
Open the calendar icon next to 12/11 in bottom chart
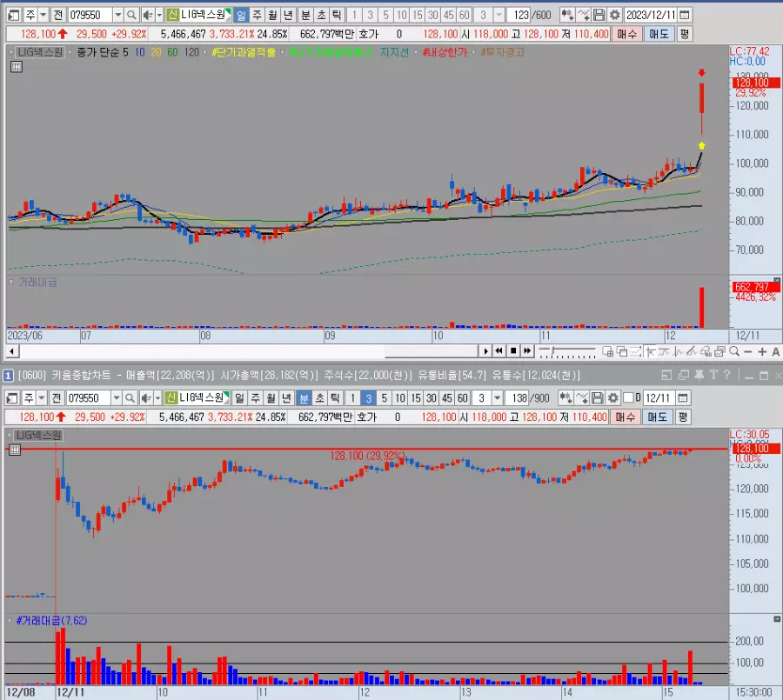click(x=683, y=398)
